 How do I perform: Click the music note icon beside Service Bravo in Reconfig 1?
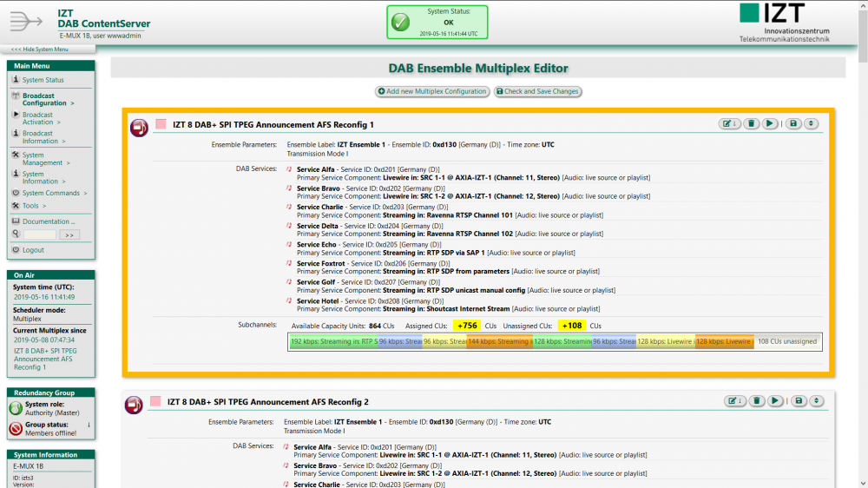tap(289, 188)
